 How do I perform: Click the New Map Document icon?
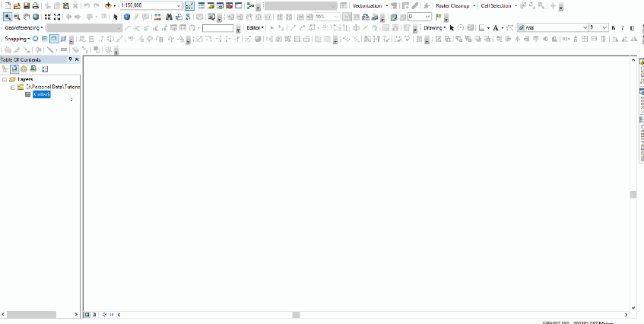pyautogui.click(x=8, y=6)
